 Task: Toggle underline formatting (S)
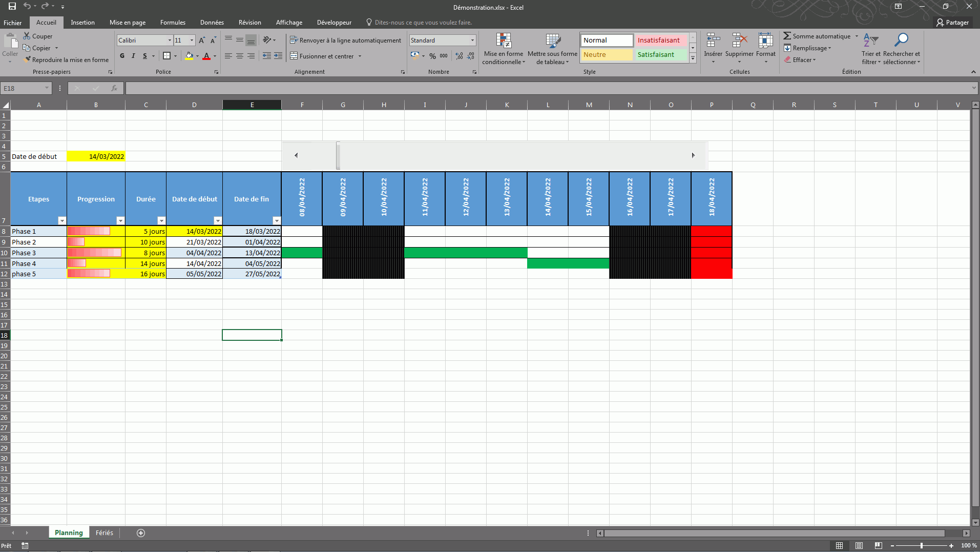(x=145, y=56)
